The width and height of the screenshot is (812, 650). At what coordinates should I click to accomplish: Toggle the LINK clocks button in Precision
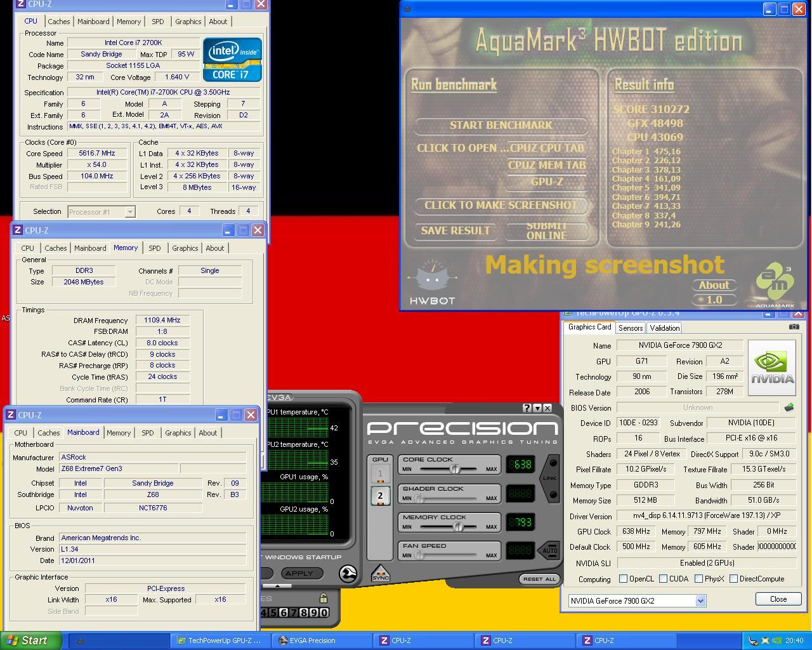pos(550,478)
